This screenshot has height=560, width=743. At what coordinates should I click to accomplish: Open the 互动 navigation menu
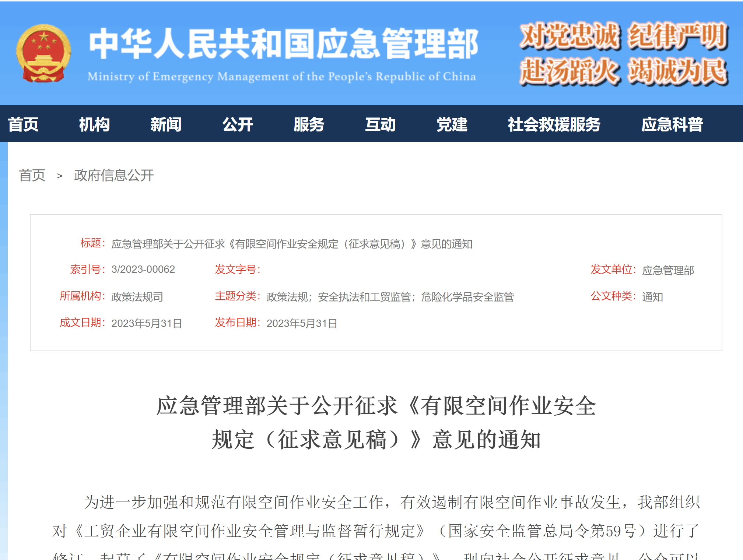tap(380, 124)
